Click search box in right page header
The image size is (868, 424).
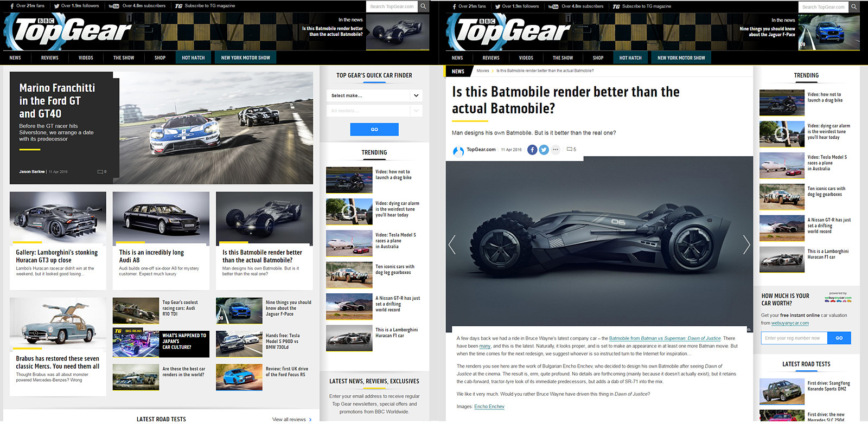824,7
